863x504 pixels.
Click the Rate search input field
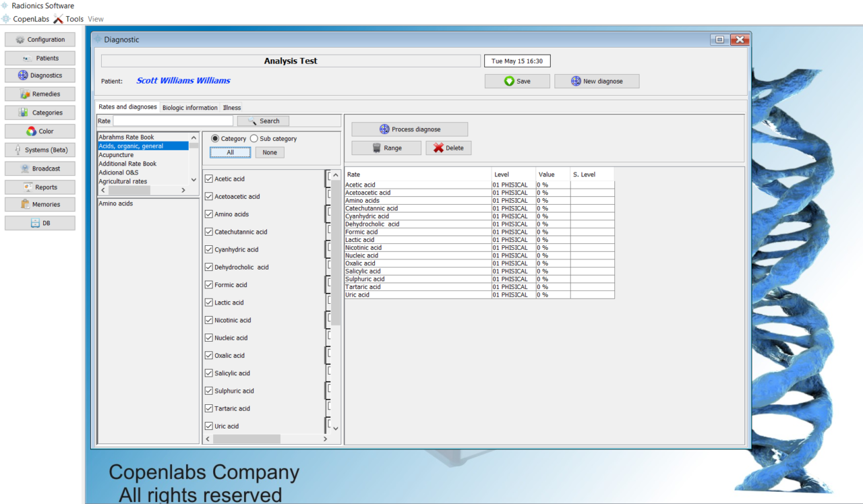coord(173,121)
